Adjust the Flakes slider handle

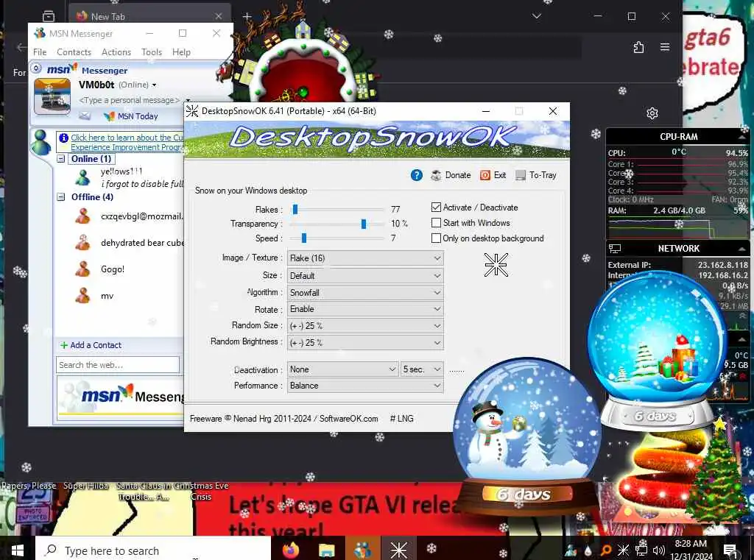(295, 209)
